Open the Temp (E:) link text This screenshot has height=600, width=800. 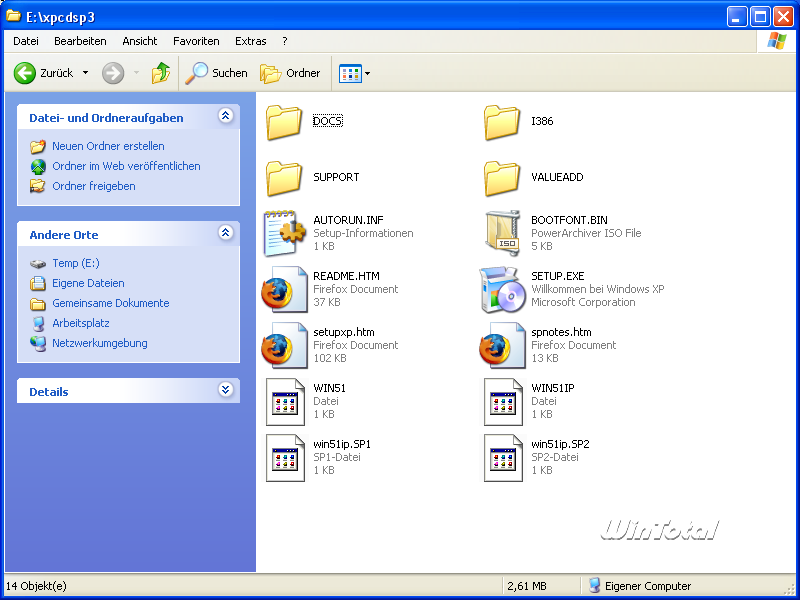coord(76,263)
